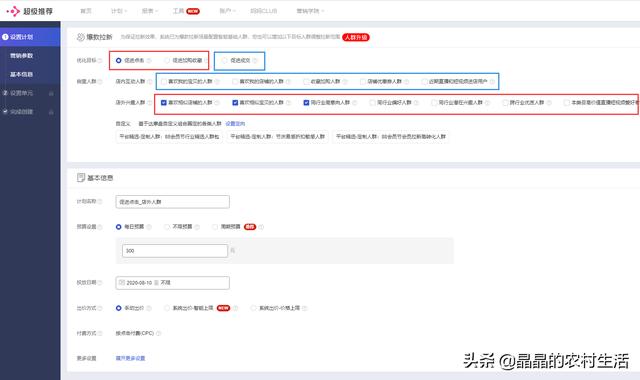640x380 pixels.
Task: Uncheck 喜欢相似店铺的人群 checkbox
Action: tap(164, 102)
